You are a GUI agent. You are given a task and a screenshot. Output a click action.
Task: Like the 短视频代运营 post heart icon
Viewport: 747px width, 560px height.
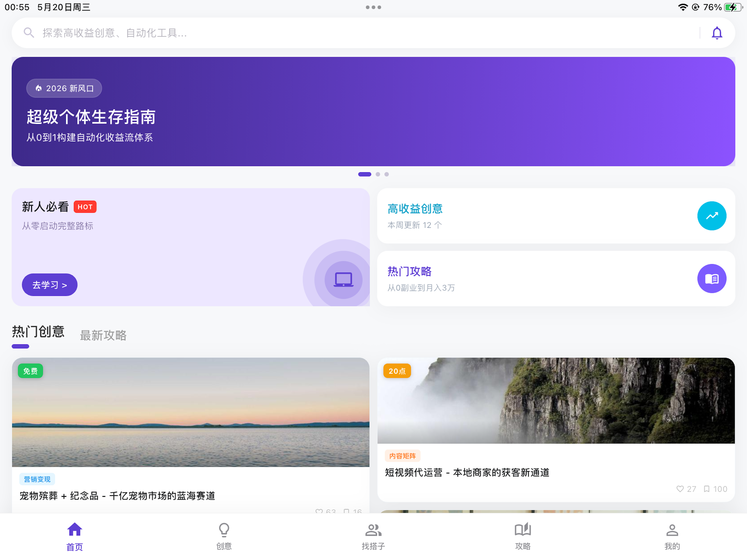[680, 489]
